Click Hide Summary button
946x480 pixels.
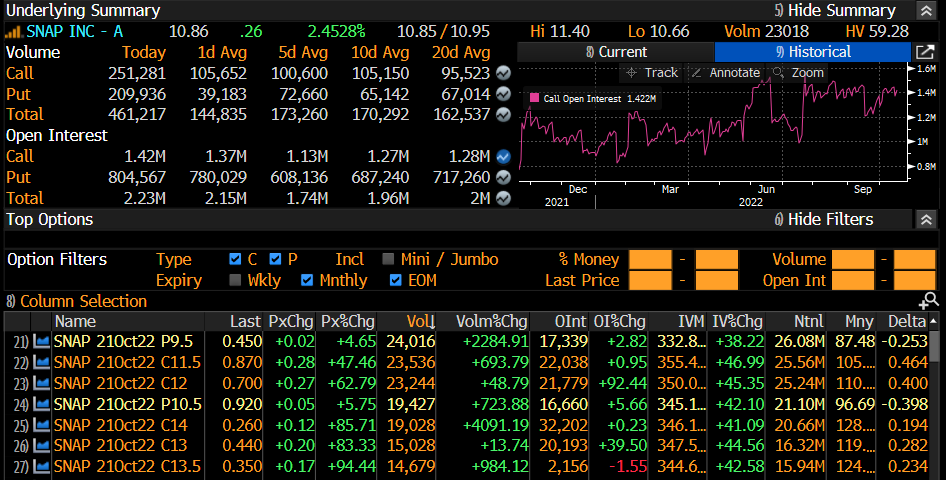[x=835, y=10]
